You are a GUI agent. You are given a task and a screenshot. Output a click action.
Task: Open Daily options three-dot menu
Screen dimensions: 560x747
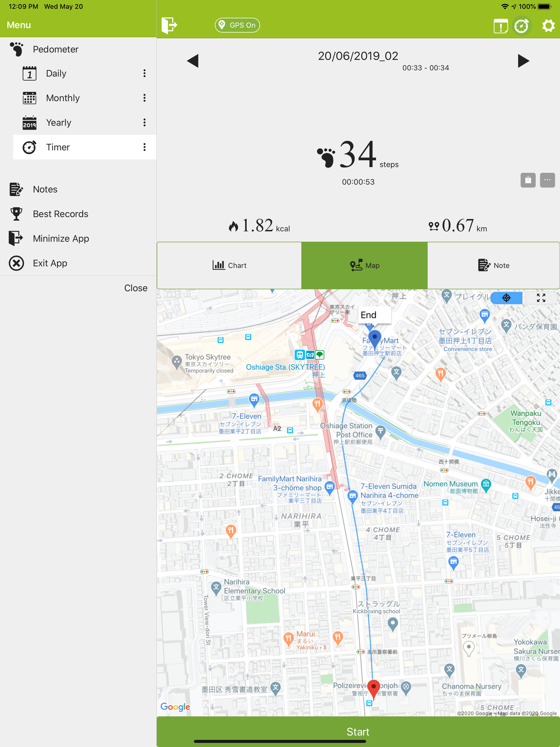(x=145, y=73)
